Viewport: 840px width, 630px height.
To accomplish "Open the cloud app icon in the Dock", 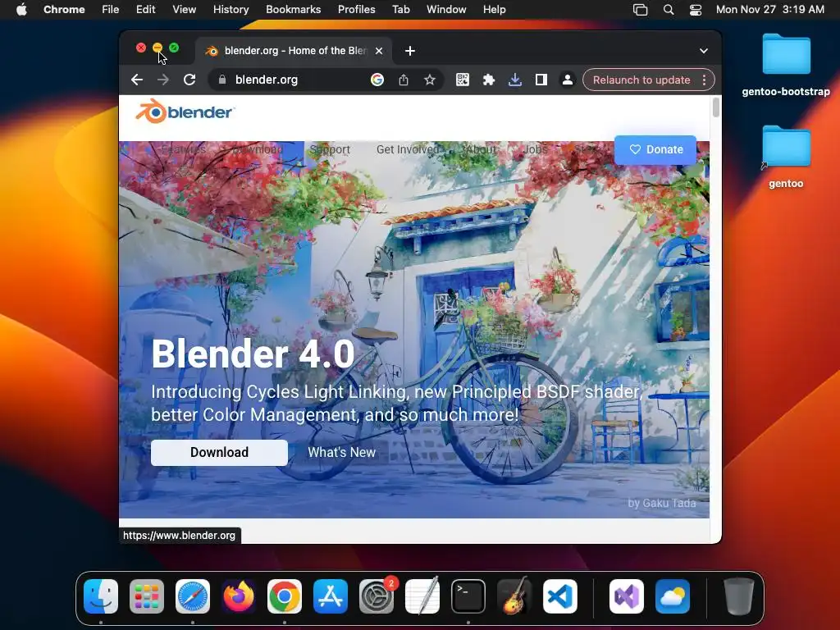I will tap(673, 596).
